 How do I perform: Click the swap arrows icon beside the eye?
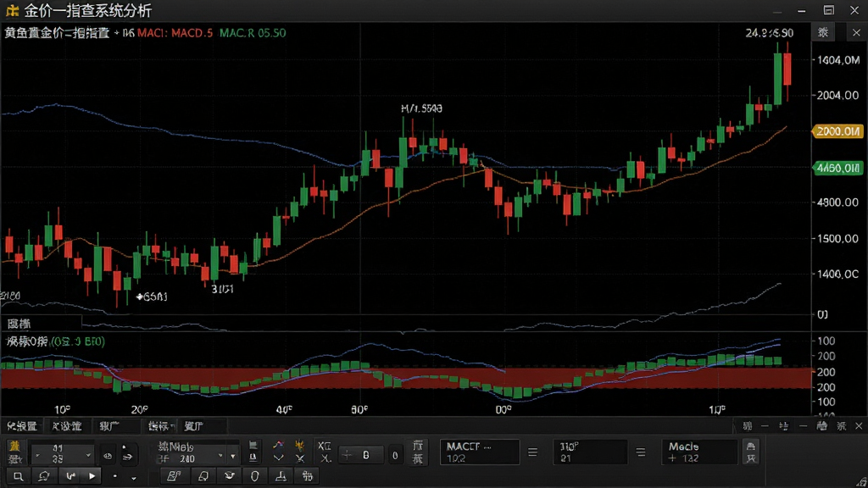click(127, 457)
